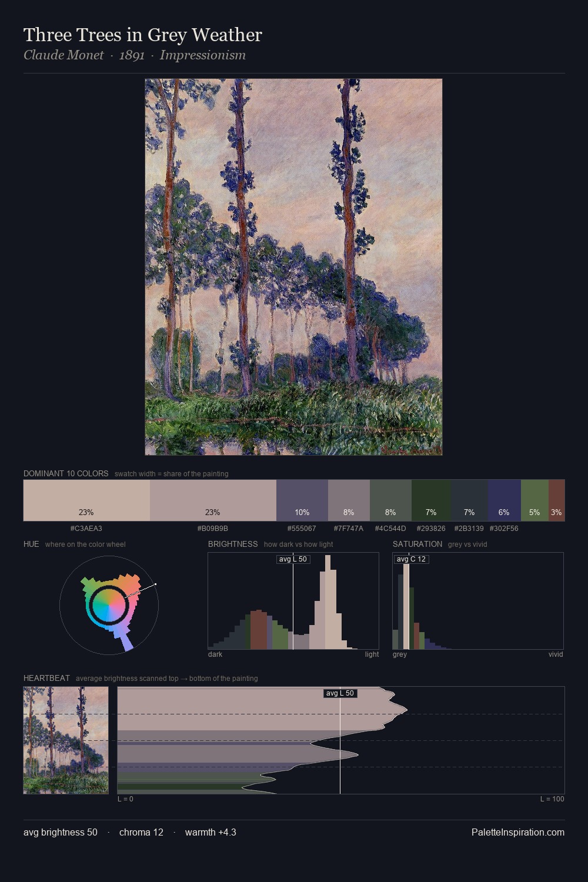Screen dimensions: 588x882
Task: Click the 'avg C 12' marker in Saturation histogram
Action: pyautogui.click(x=411, y=559)
